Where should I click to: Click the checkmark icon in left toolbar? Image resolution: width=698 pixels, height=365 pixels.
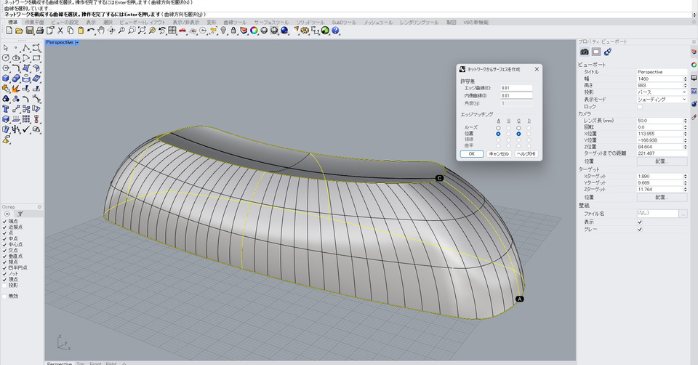click(26, 130)
